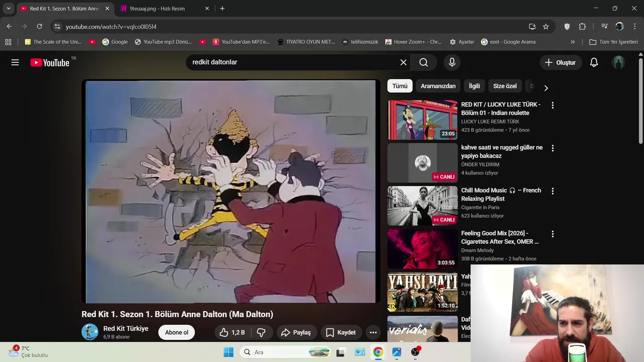The height and width of the screenshot is (362, 644).
Task: Reload the page in Chrome
Action: (39, 27)
